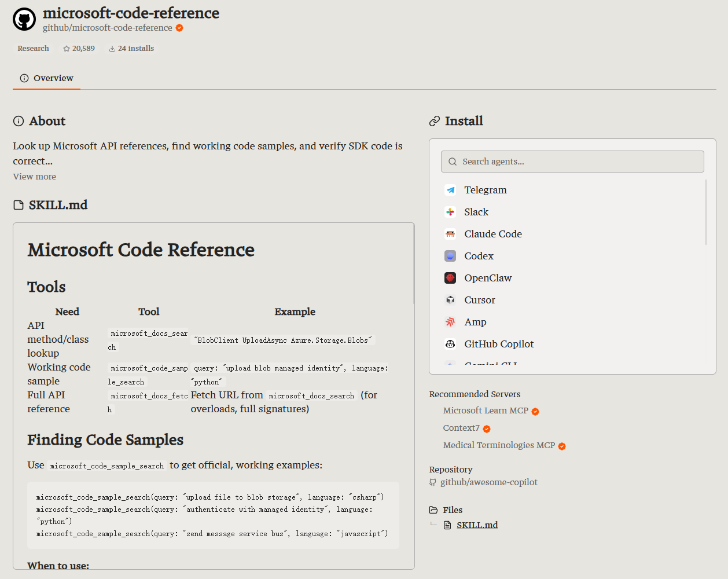
Task: Click the 20,589 stars count
Action: click(x=83, y=49)
